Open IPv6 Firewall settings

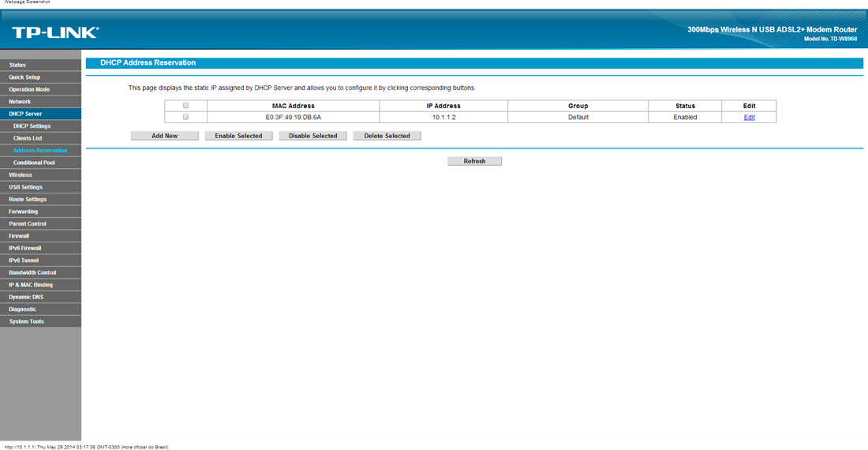pyautogui.click(x=40, y=247)
